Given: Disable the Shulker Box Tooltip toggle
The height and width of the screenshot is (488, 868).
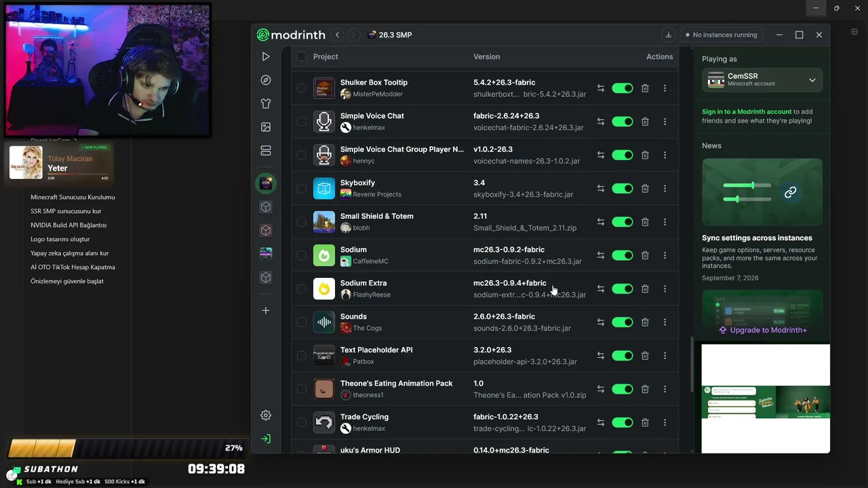Looking at the screenshot, I should click(623, 88).
